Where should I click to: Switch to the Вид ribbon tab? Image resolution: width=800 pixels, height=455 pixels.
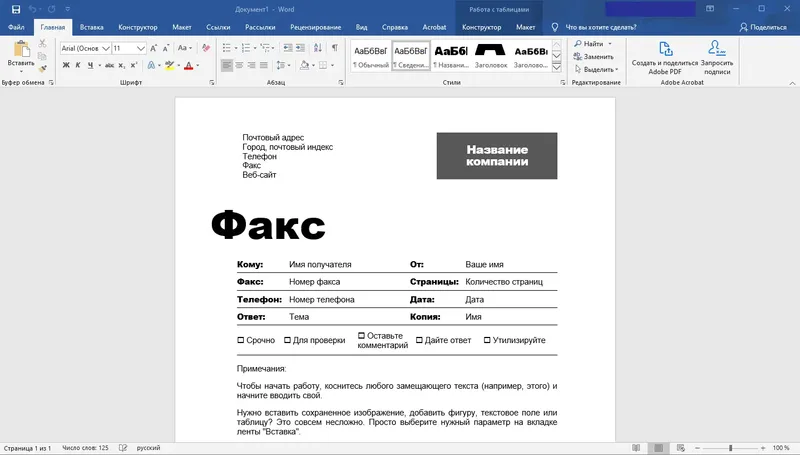pyautogui.click(x=362, y=27)
